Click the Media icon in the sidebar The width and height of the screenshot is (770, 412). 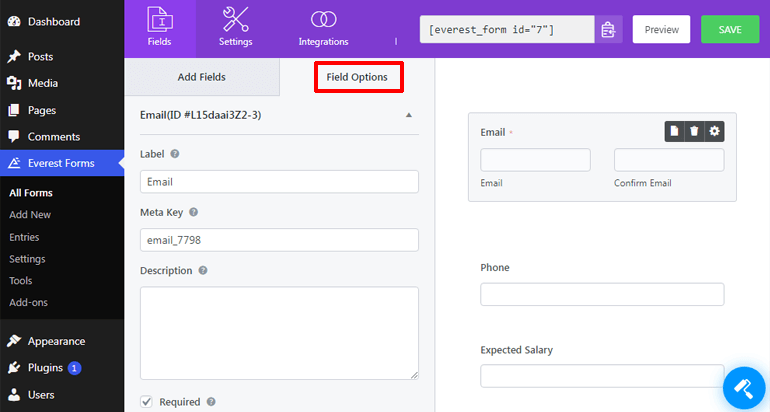[14, 83]
